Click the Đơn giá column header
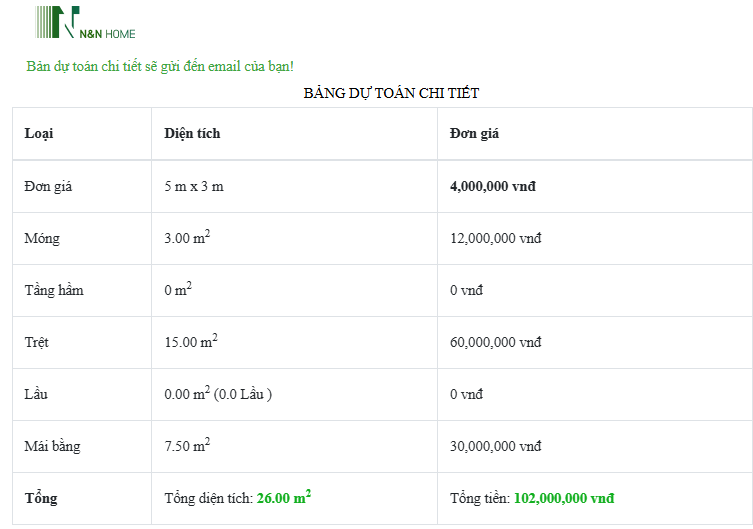This screenshot has height=529, width=753. pos(474,134)
